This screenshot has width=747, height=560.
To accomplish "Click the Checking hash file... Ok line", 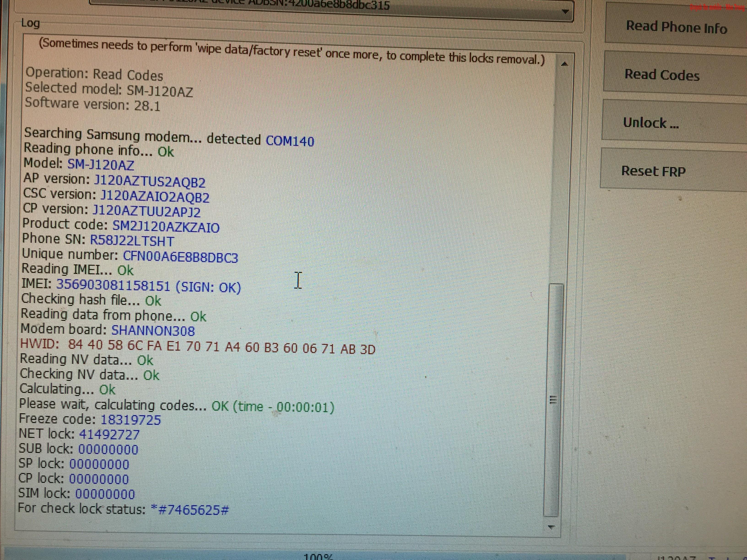I will pos(91,300).
